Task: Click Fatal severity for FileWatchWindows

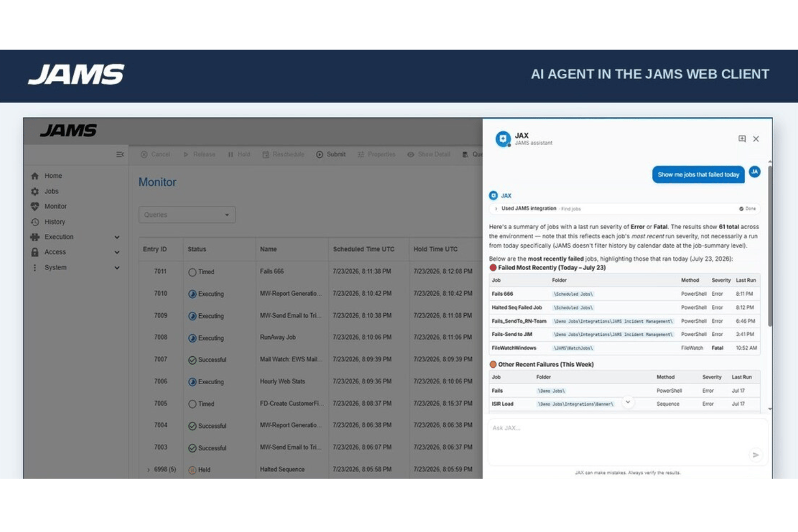Action: [x=717, y=348]
